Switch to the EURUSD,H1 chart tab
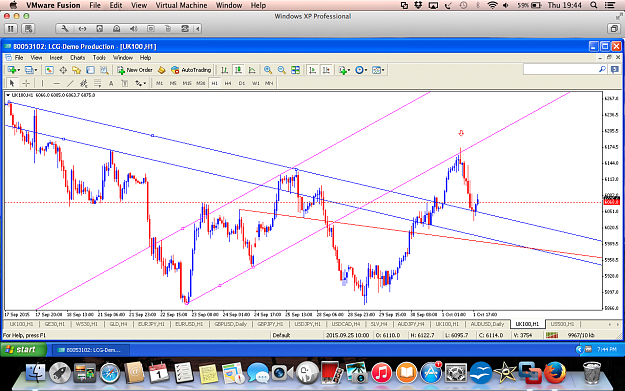The height and width of the screenshot is (391, 625). pyautogui.click(x=189, y=324)
